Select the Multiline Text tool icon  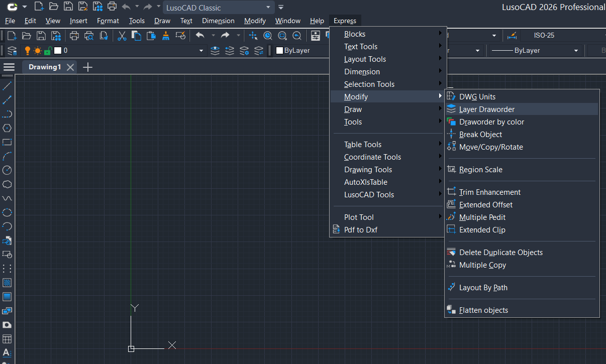click(x=7, y=353)
